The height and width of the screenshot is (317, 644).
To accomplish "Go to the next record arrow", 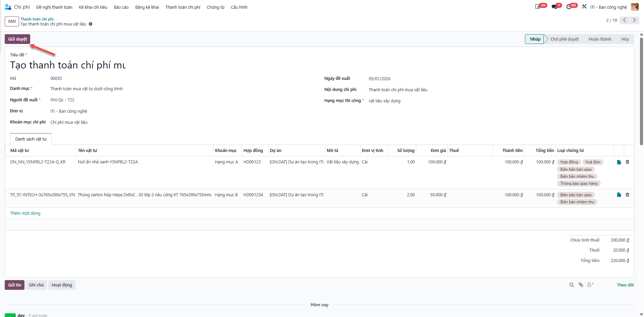I will (x=634, y=20).
